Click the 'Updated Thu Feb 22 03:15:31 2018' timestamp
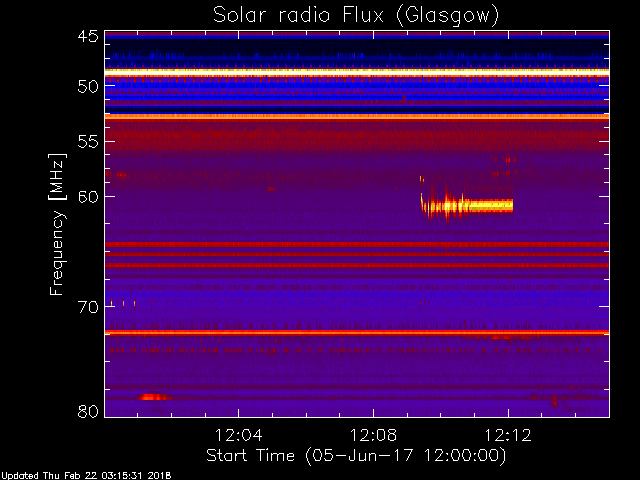 pos(86,476)
